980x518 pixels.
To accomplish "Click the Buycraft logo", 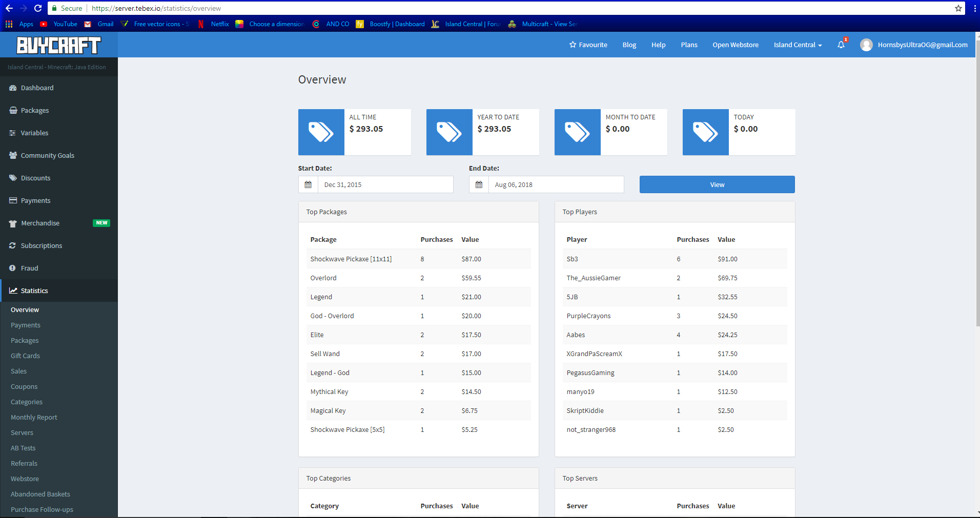I will tap(58, 45).
